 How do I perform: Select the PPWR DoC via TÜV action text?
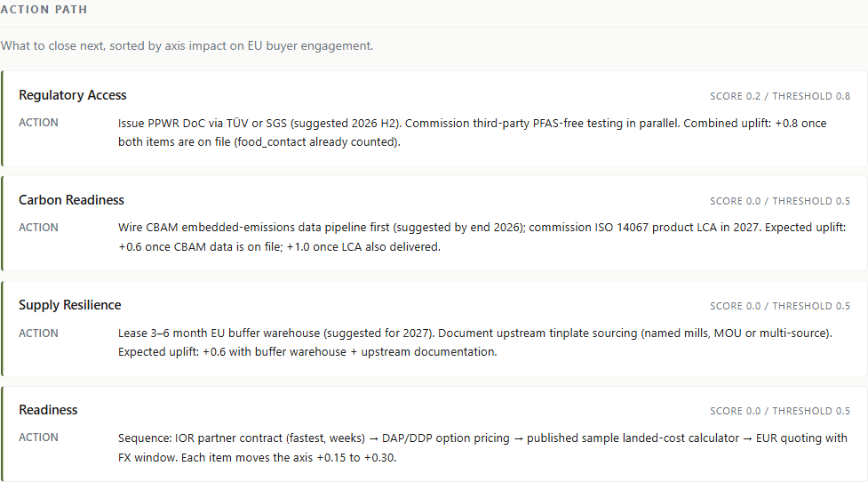(x=472, y=133)
